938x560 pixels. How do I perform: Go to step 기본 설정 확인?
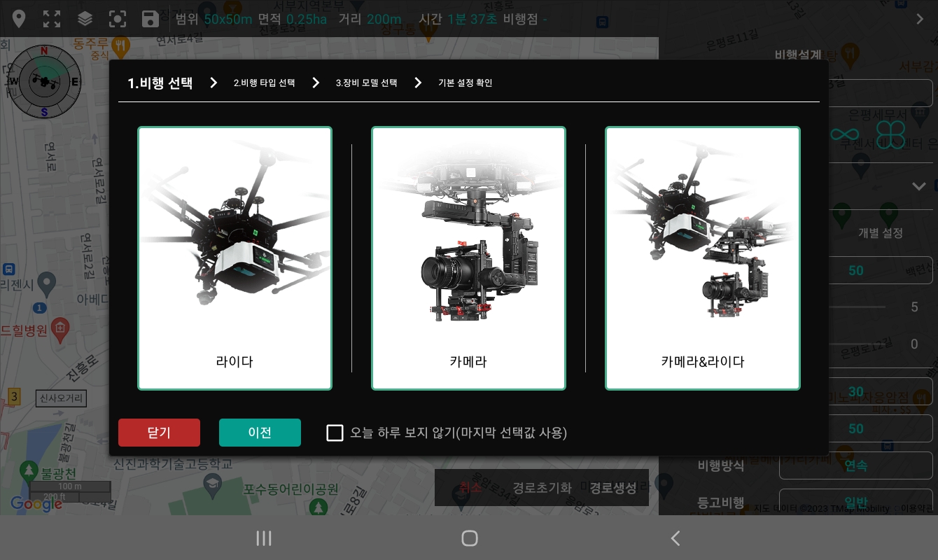pos(465,83)
